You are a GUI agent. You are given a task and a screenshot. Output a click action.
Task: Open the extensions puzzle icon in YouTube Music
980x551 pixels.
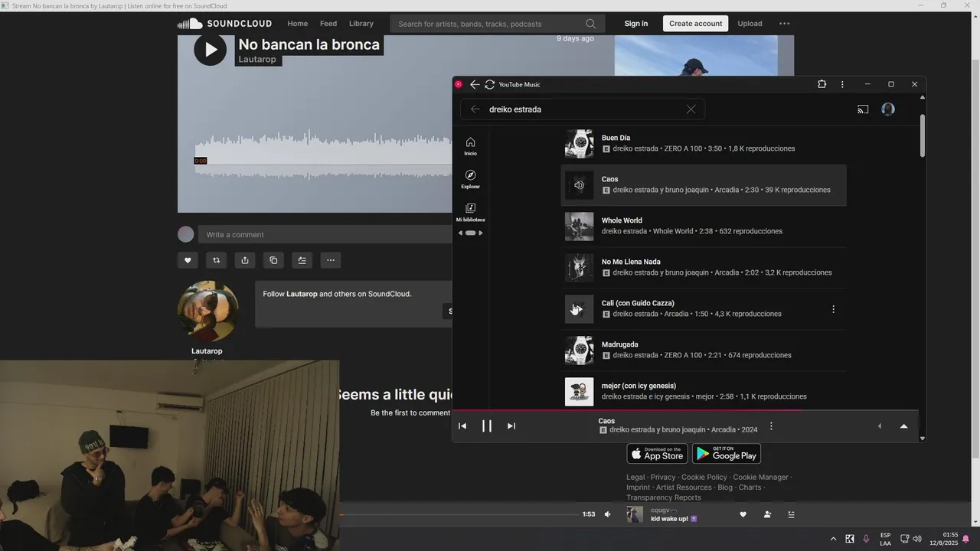[x=822, y=84]
